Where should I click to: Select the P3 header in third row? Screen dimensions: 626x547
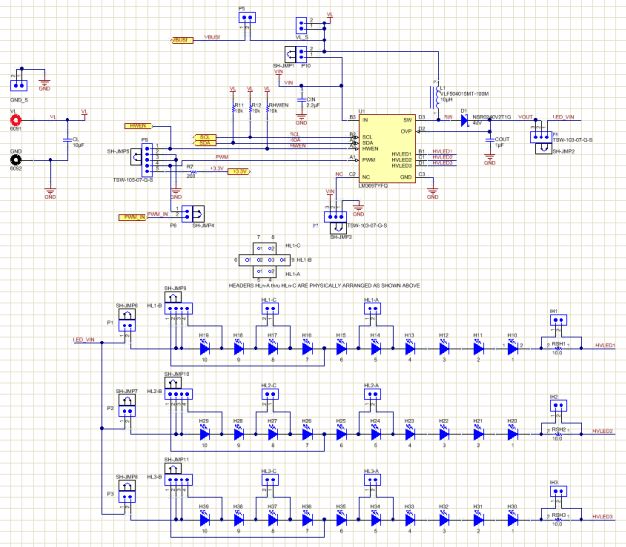pyautogui.click(x=127, y=497)
